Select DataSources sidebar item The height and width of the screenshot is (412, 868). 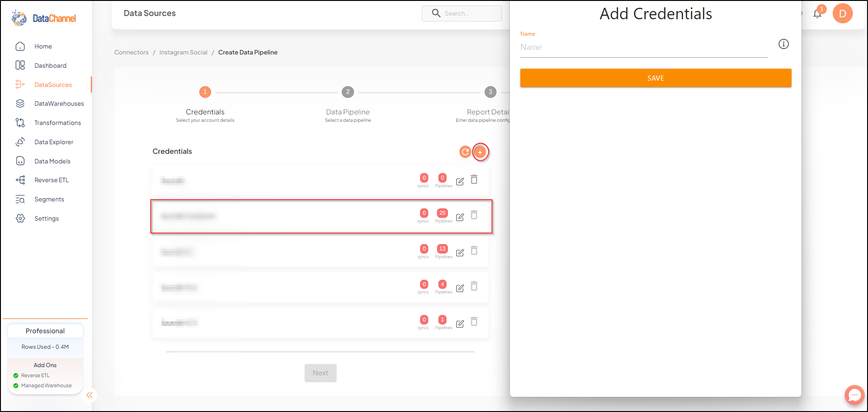[x=53, y=85]
